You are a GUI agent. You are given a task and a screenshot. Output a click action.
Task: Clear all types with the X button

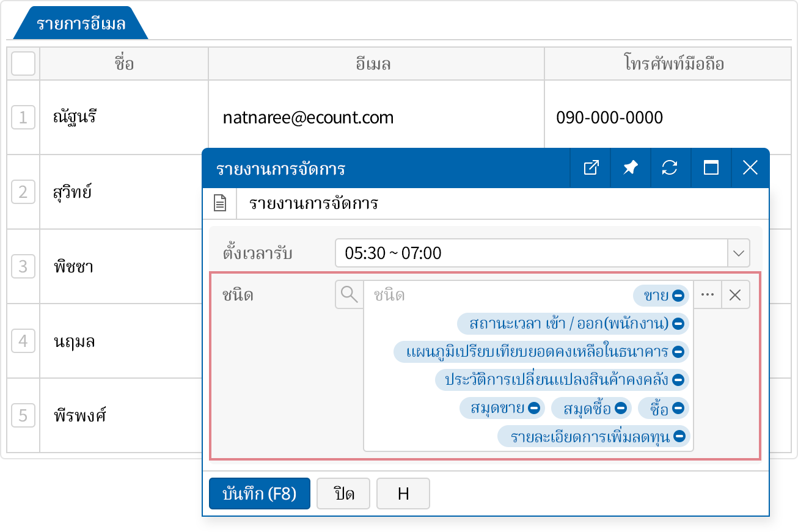[736, 295]
